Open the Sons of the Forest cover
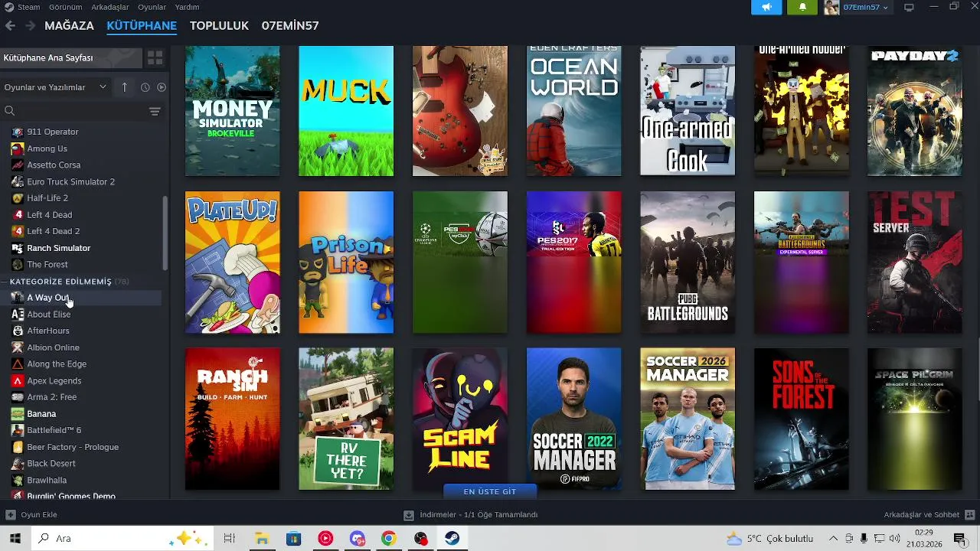The image size is (980, 551). click(801, 419)
